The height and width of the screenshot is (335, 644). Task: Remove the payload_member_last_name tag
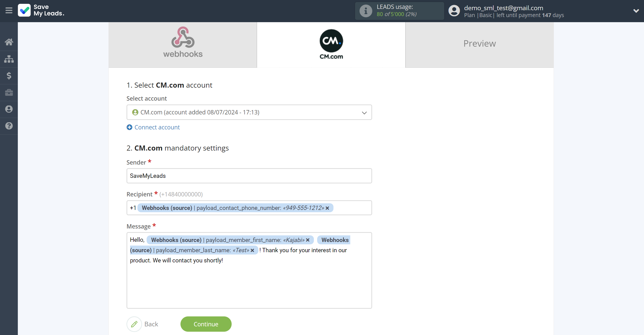(252, 250)
